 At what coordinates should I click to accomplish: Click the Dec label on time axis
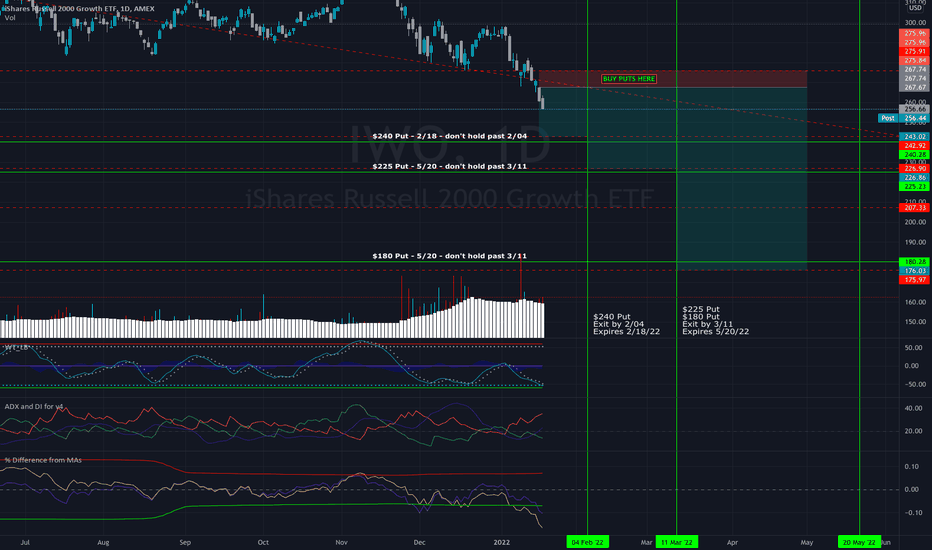pyautogui.click(x=420, y=542)
